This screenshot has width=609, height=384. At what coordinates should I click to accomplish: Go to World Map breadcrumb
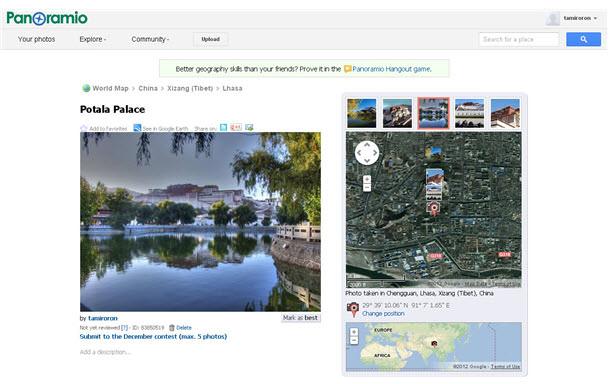tap(110, 89)
